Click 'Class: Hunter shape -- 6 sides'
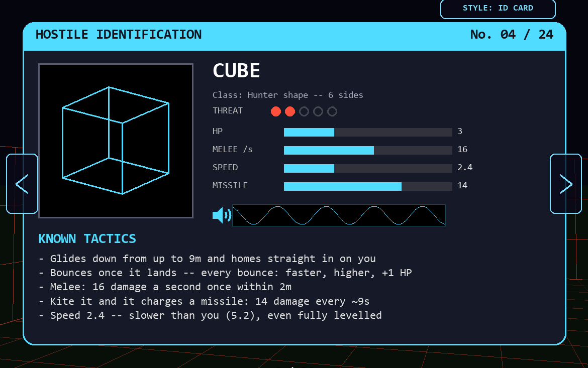 287,95
